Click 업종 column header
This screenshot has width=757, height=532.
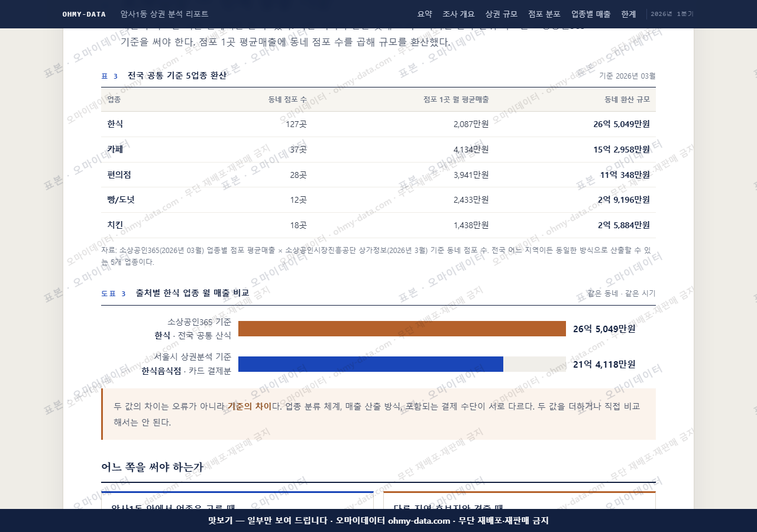114,99
